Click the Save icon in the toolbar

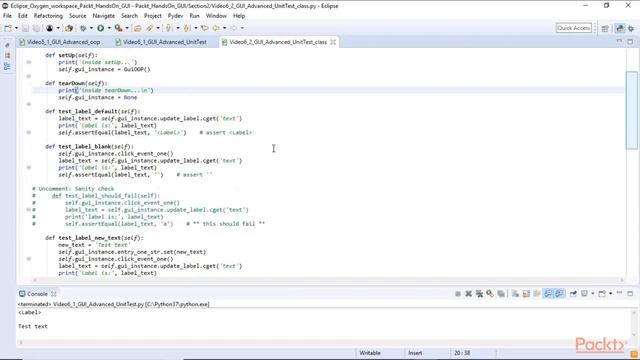coord(25,28)
